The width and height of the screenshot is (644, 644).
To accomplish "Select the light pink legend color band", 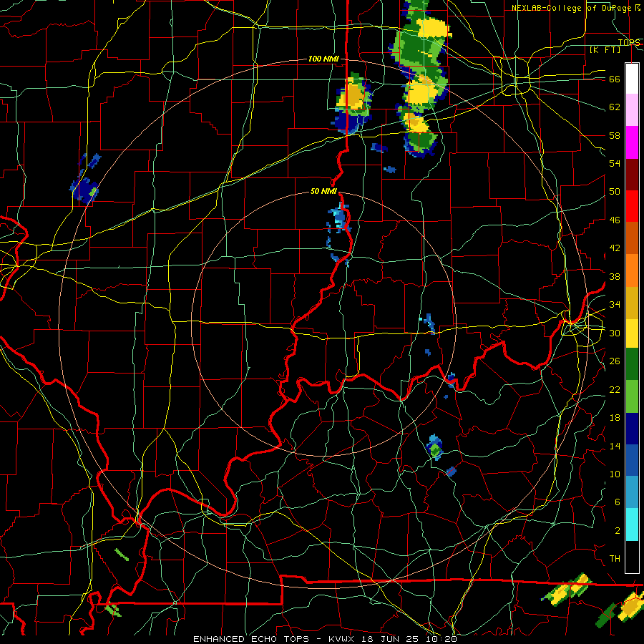I will 632,109.
